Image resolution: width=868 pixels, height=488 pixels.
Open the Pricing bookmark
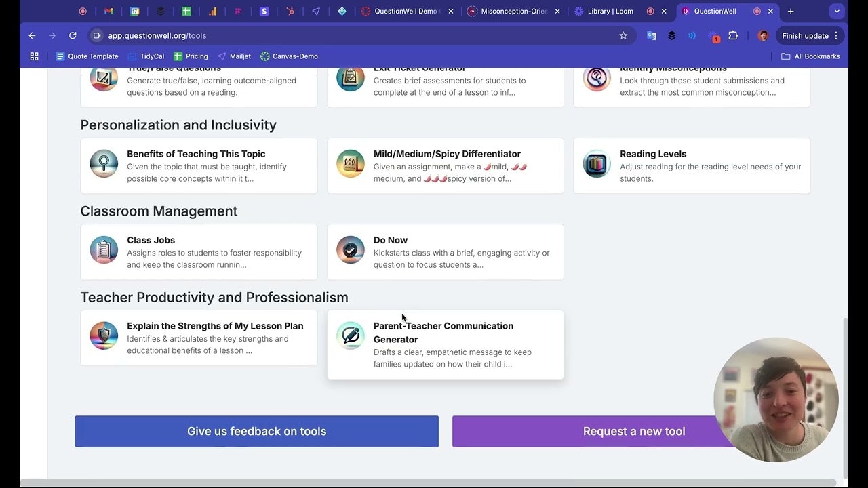point(191,56)
